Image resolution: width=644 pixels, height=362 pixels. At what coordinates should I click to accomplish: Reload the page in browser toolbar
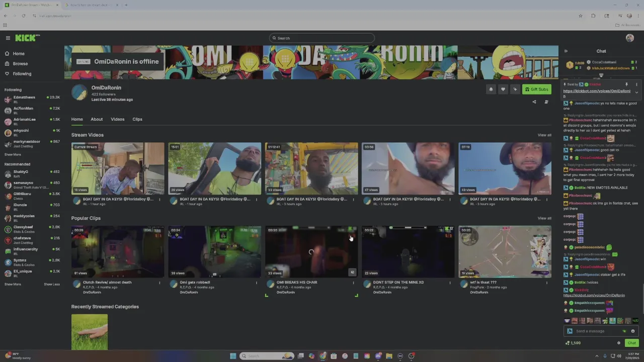point(24,16)
